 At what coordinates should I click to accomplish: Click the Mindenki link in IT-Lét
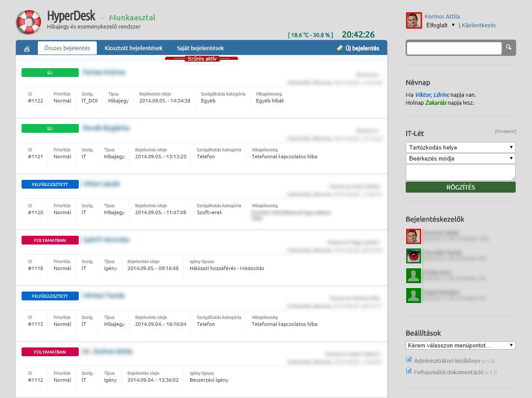point(505,131)
